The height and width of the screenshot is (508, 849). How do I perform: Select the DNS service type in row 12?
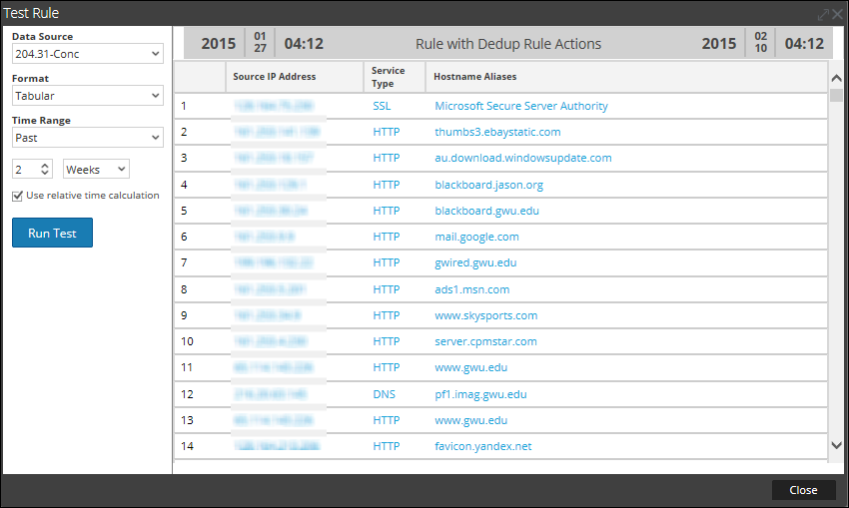(384, 395)
